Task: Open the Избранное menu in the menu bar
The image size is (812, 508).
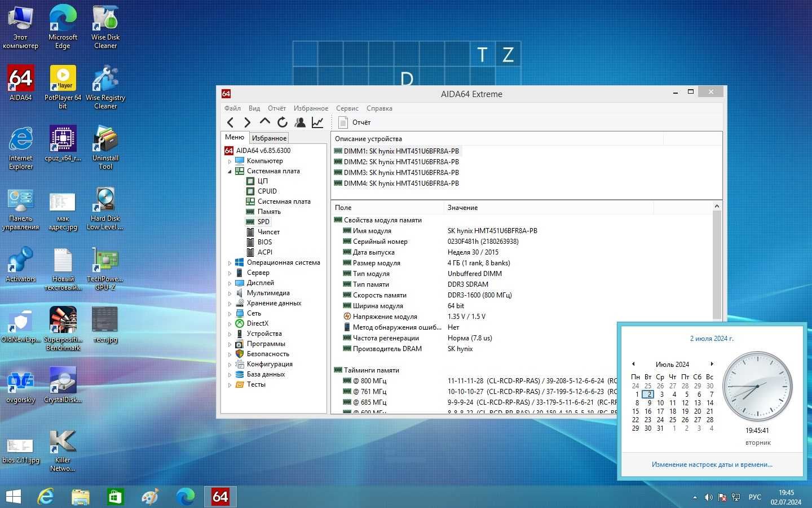Action: (x=311, y=108)
